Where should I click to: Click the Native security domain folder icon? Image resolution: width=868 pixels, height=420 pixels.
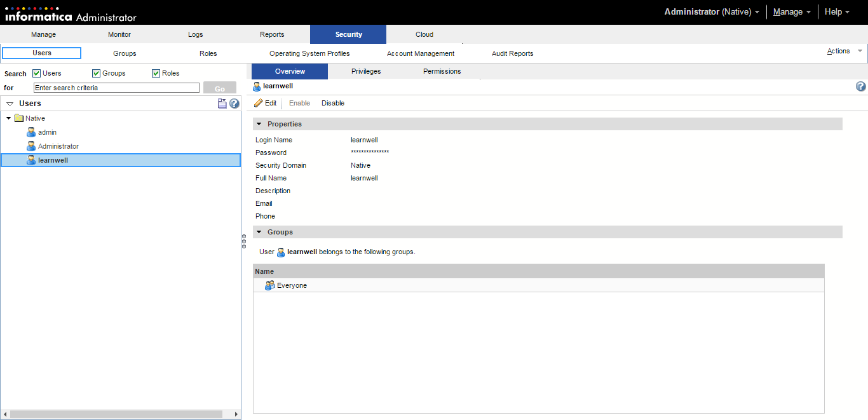tap(19, 118)
